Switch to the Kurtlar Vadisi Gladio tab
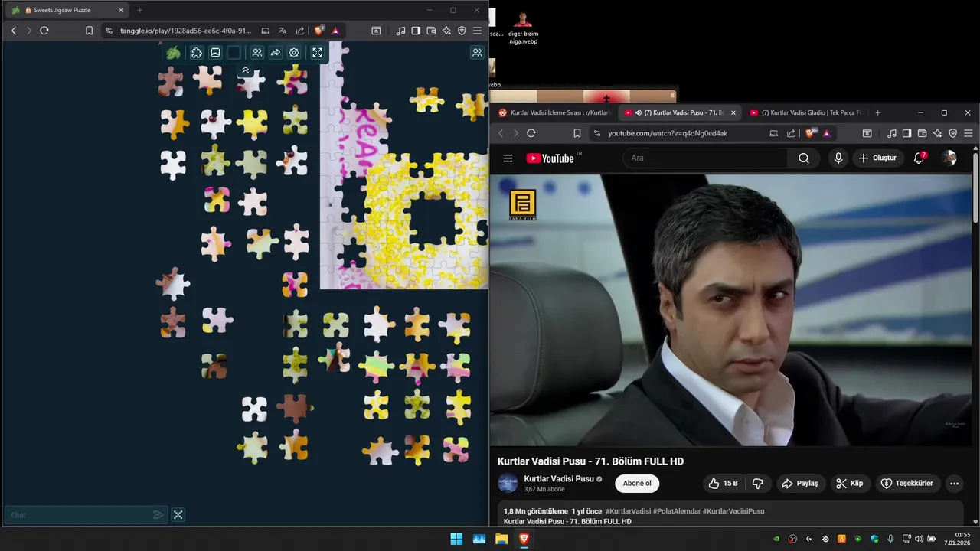Viewport: 980px width, 551px height. tap(805, 112)
